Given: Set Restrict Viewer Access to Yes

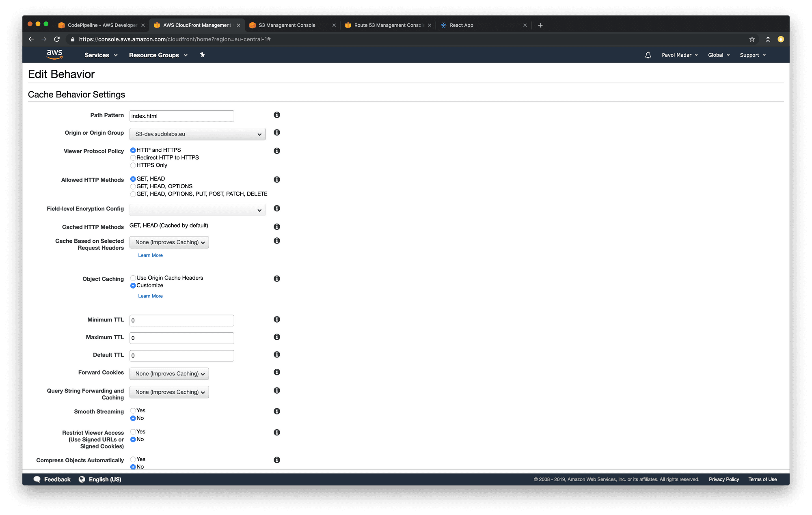Looking at the screenshot, I should coord(133,432).
